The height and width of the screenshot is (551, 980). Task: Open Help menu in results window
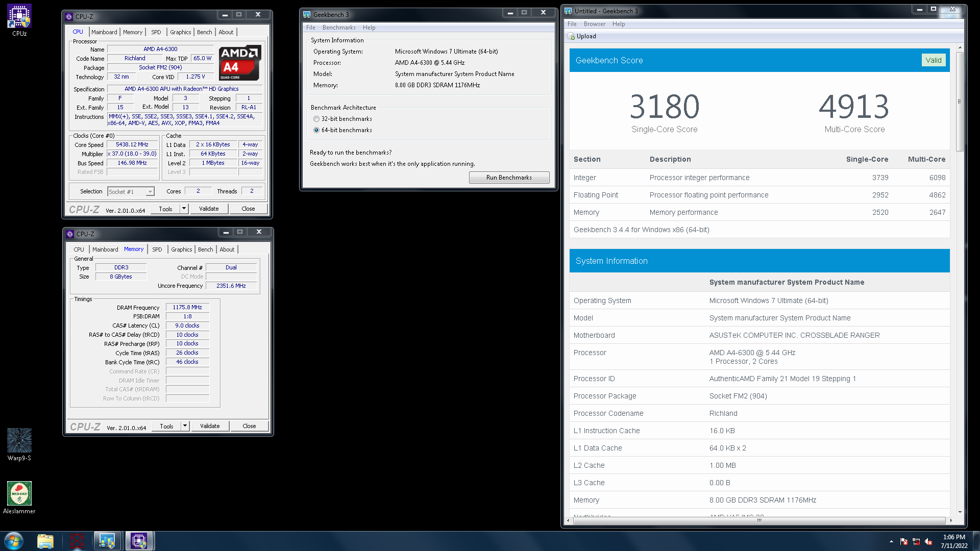click(x=619, y=24)
